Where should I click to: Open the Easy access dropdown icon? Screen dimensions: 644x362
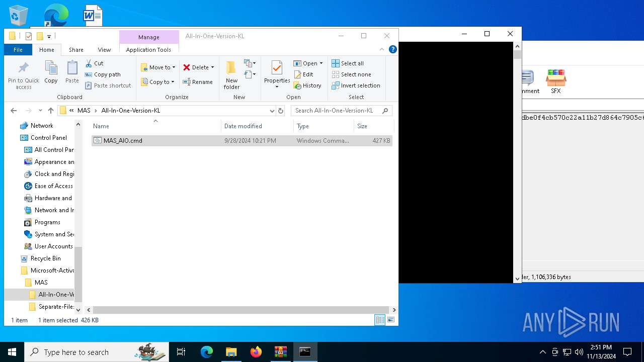[x=250, y=74]
